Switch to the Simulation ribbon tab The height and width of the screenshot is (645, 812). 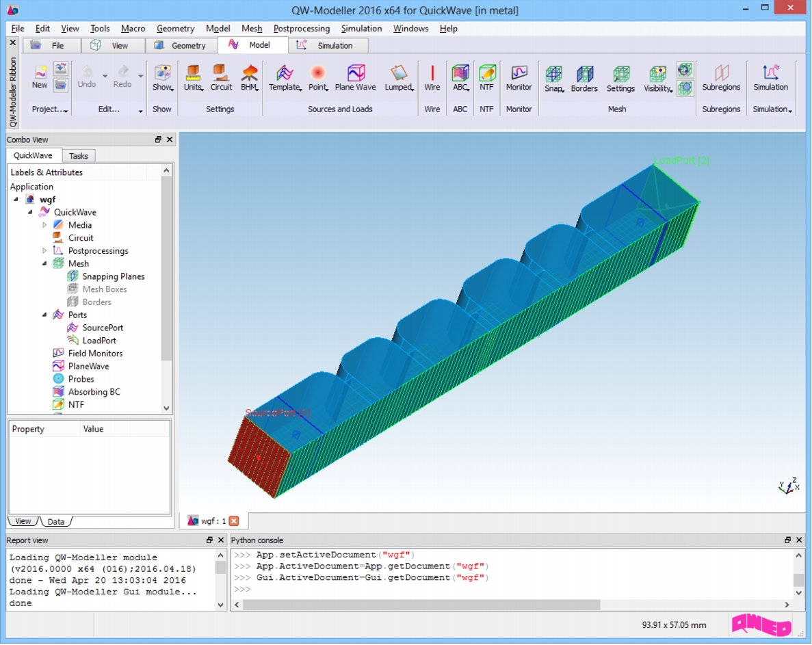[x=328, y=46]
